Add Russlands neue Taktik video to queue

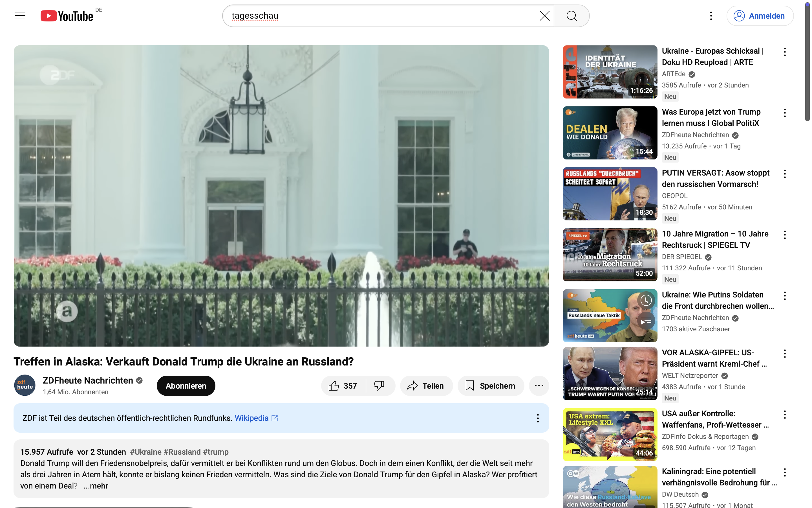(646, 321)
